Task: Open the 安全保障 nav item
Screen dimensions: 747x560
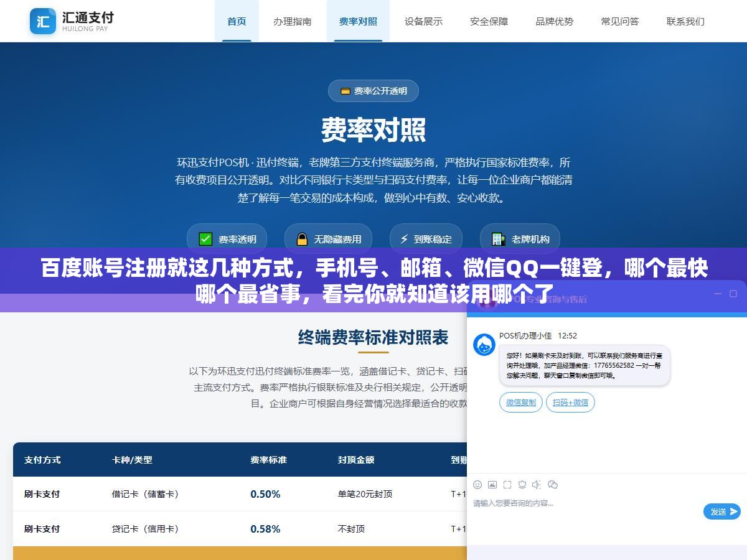Action: coord(489,21)
